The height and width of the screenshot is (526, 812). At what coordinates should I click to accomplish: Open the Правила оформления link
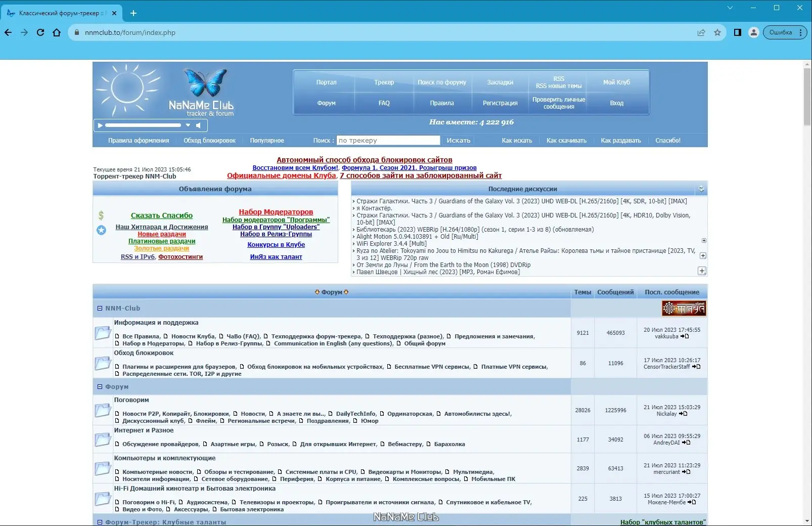139,141
